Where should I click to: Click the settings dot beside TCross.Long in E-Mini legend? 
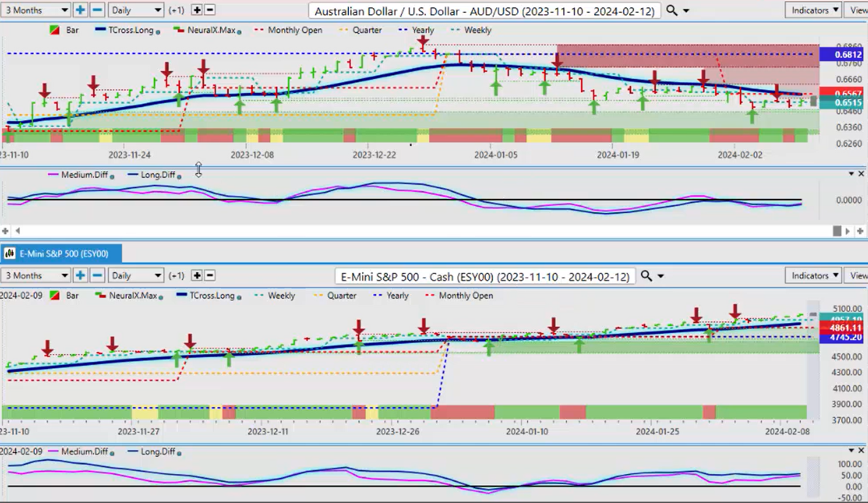tap(238, 297)
